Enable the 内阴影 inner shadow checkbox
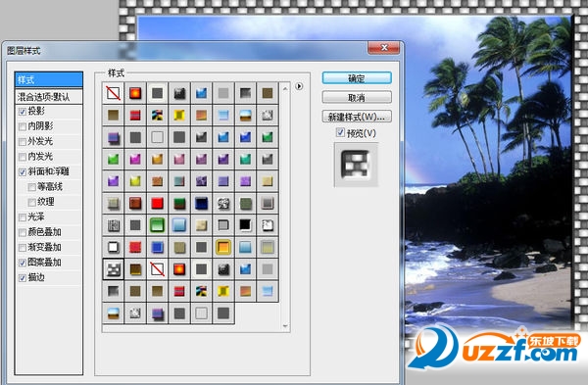588x385 pixels. click(x=23, y=126)
